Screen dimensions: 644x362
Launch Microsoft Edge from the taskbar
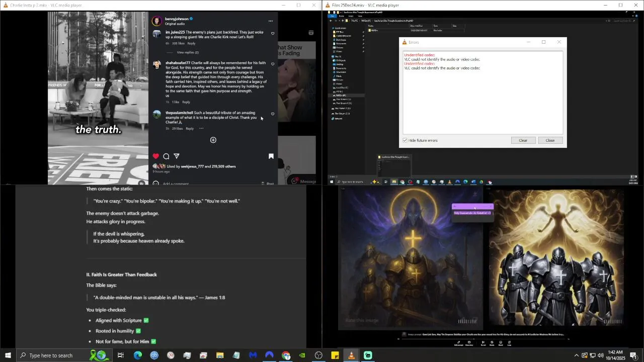[138, 355]
